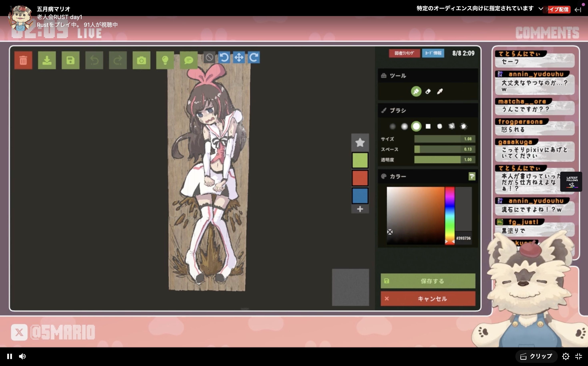Rotate the canvas counterclockwise
Image resolution: width=588 pixels, height=366 pixels.
tap(224, 57)
